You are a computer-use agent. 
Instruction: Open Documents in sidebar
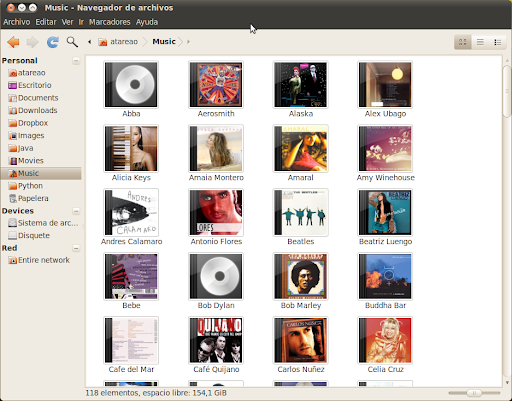coord(33,98)
